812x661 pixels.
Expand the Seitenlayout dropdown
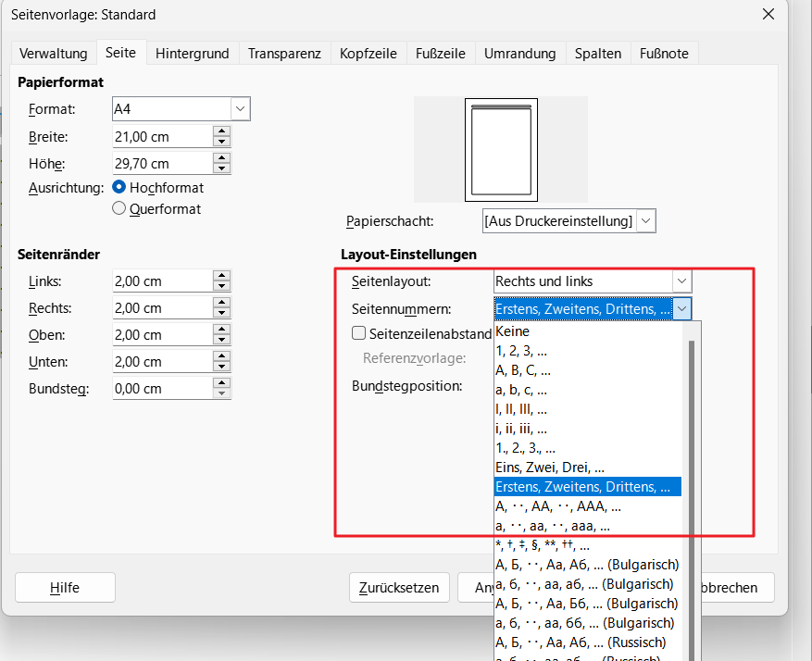tap(681, 281)
